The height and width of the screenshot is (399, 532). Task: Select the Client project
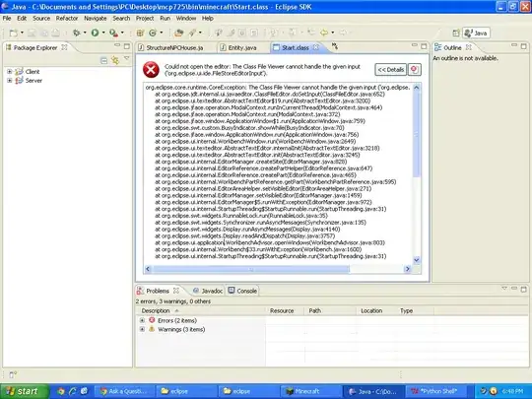point(33,72)
